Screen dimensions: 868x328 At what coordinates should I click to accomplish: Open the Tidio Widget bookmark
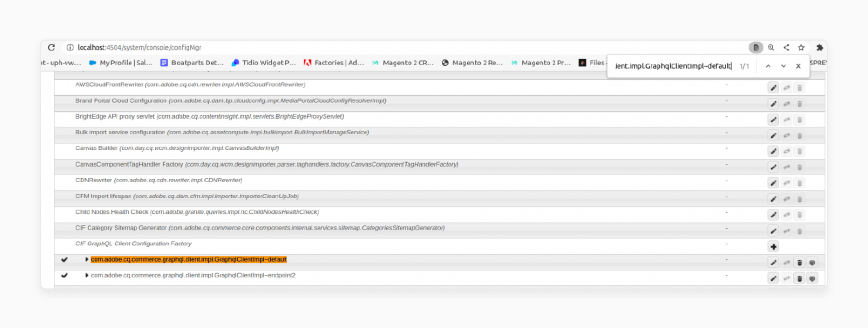coord(264,63)
